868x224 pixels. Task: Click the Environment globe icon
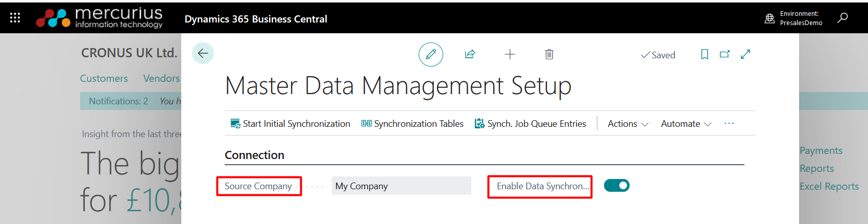coord(769,18)
